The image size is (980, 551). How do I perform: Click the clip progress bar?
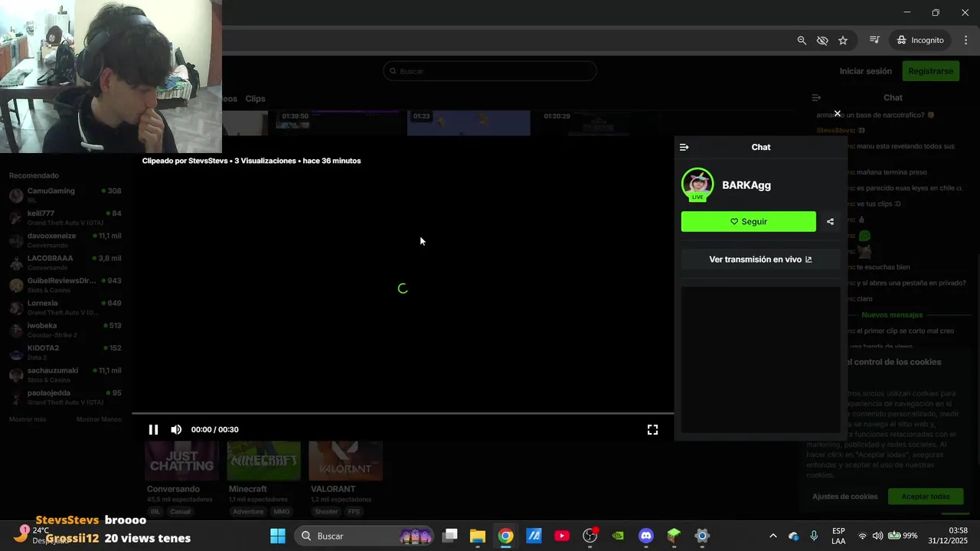(403, 413)
